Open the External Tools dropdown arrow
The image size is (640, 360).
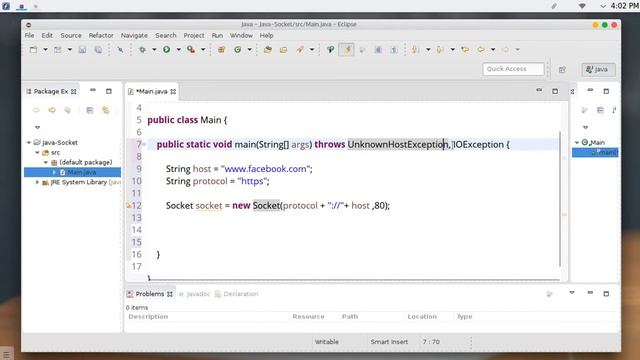(203, 49)
